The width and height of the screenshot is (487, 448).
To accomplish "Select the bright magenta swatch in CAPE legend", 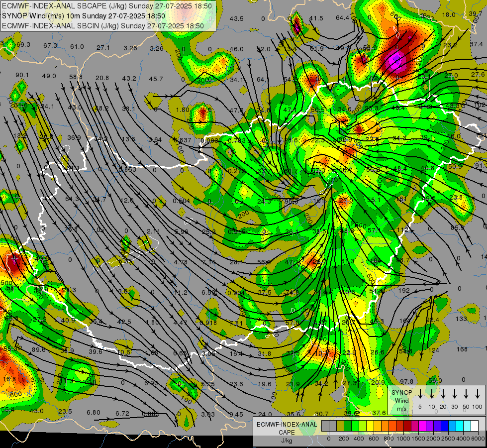I will (422, 426).
